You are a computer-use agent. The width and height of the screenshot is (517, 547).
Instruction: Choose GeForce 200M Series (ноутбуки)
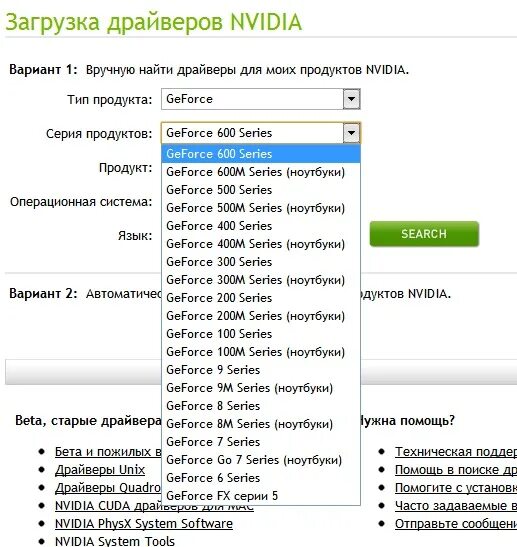pyautogui.click(x=261, y=316)
